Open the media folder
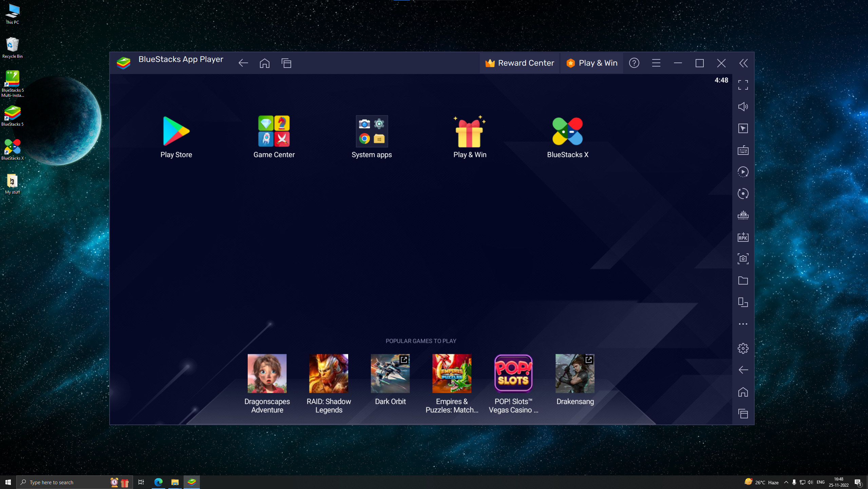Image resolution: width=868 pixels, height=489 pixels. tap(743, 280)
